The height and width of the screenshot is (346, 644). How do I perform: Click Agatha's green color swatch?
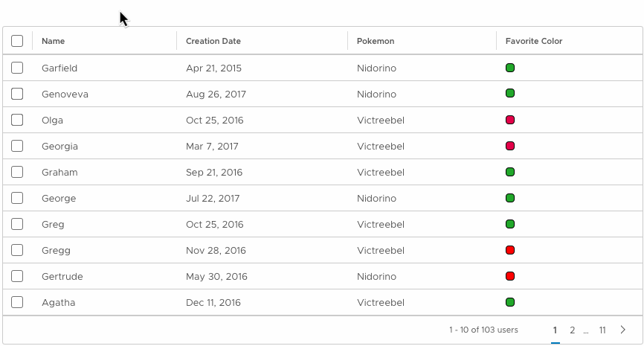(510, 302)
